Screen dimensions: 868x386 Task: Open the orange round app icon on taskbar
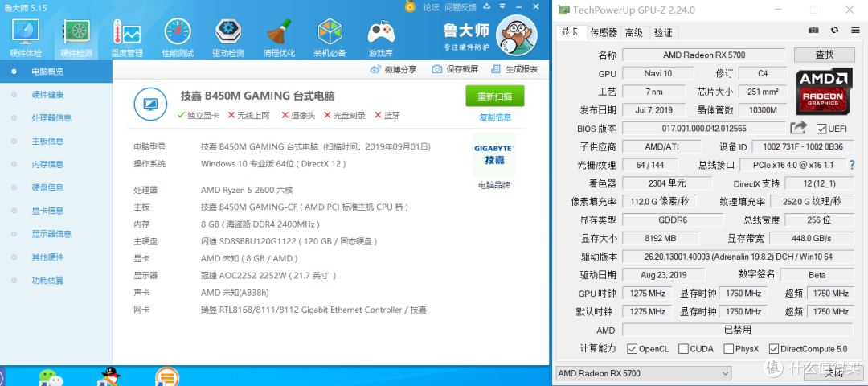point(167,376)
